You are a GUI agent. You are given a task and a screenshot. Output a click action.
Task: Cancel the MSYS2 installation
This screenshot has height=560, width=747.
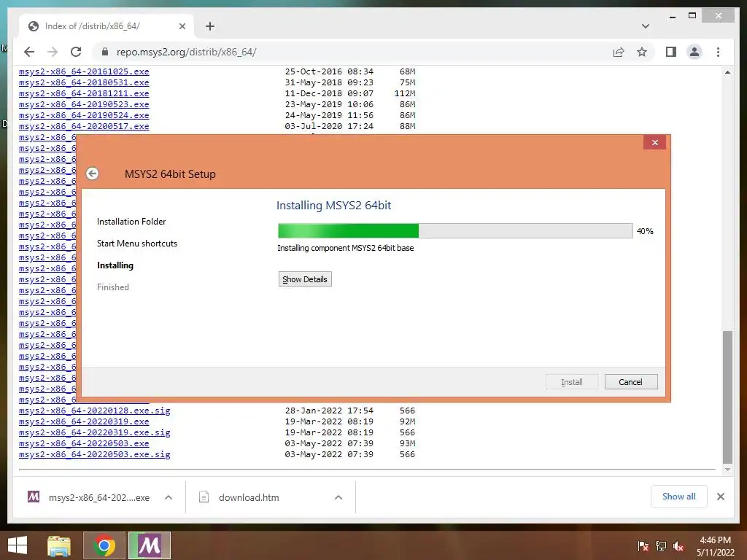631,382
